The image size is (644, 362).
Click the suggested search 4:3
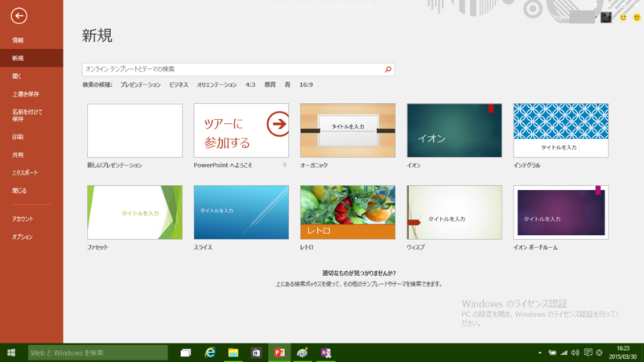point(250,84)
